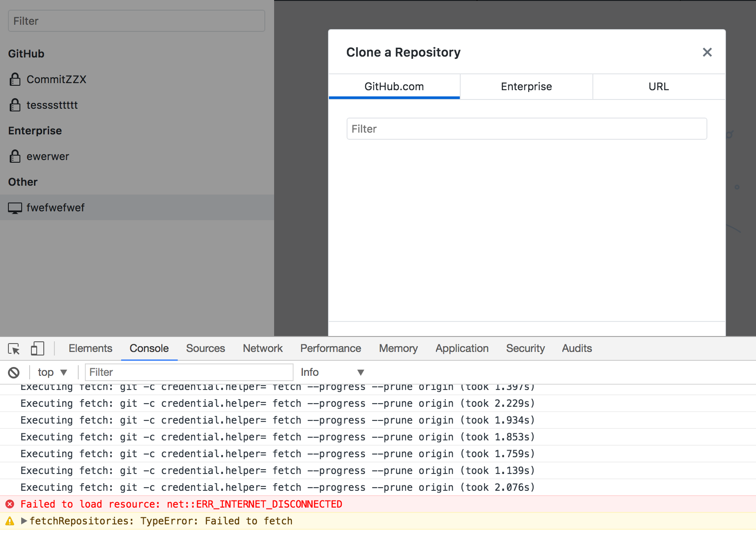Screen dimensions: 756x535
Task: Click the lock icon beside ewerwer
Action: coord(15,157)
